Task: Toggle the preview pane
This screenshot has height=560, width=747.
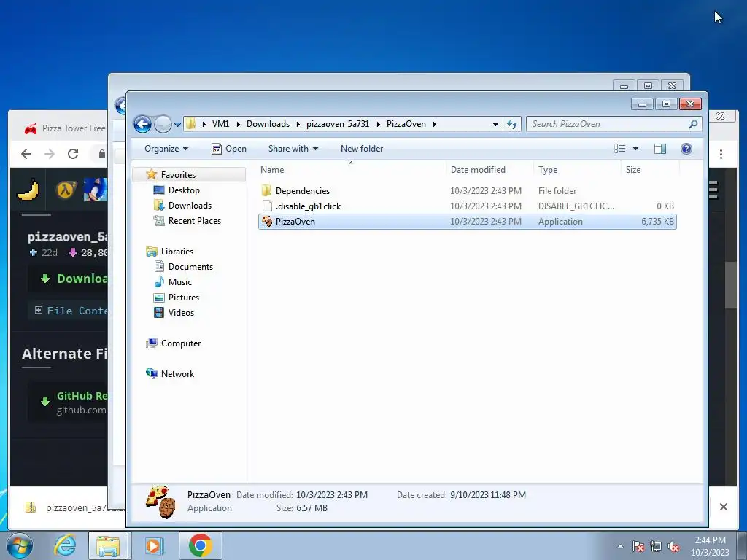Action: [659, 149]
